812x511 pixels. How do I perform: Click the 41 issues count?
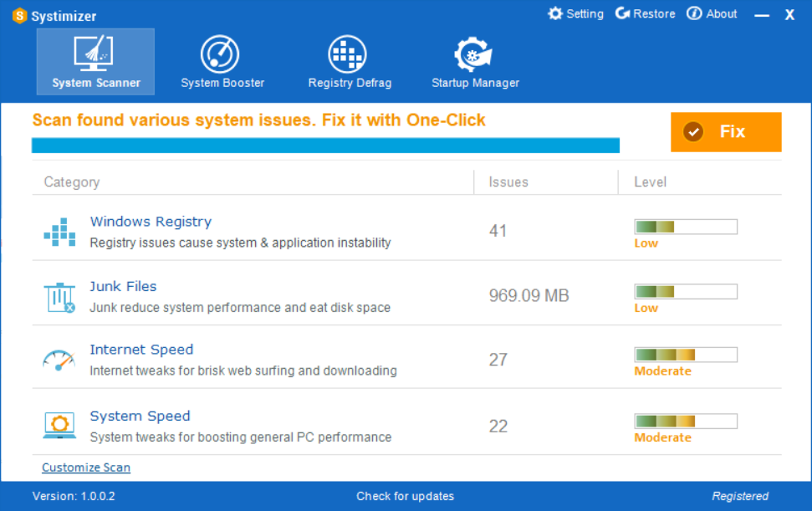[x=498, y=231]
